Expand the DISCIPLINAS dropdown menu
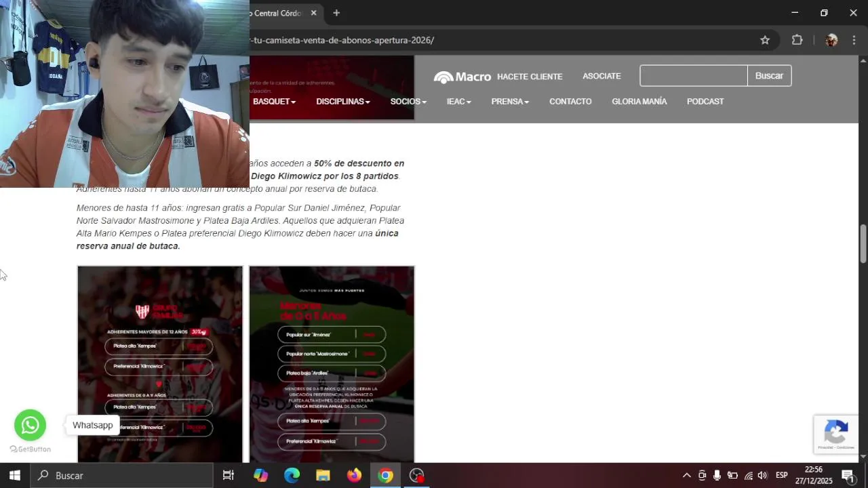 (x=343, y=102)
